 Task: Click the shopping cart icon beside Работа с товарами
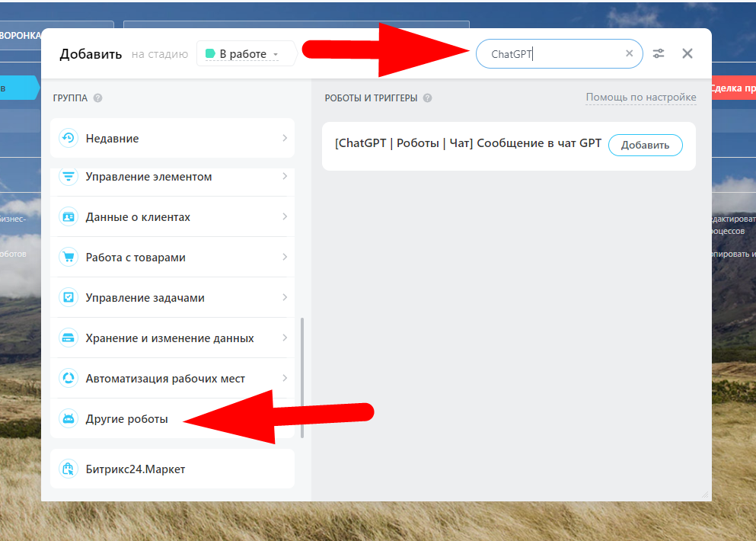pyautogui.click(x=69, y=257)
